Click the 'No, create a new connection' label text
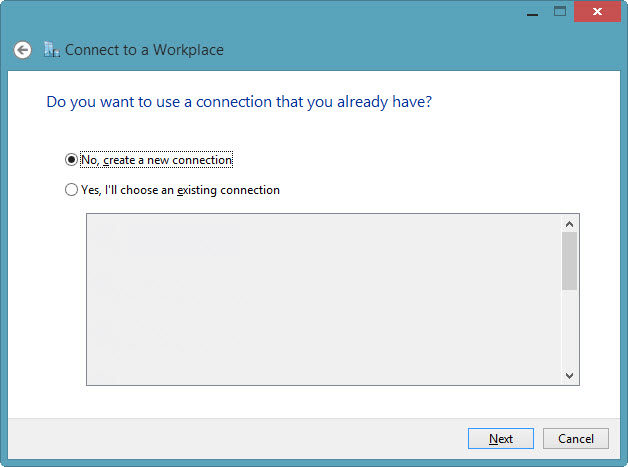Screen dimensions: 628x467 157,160
